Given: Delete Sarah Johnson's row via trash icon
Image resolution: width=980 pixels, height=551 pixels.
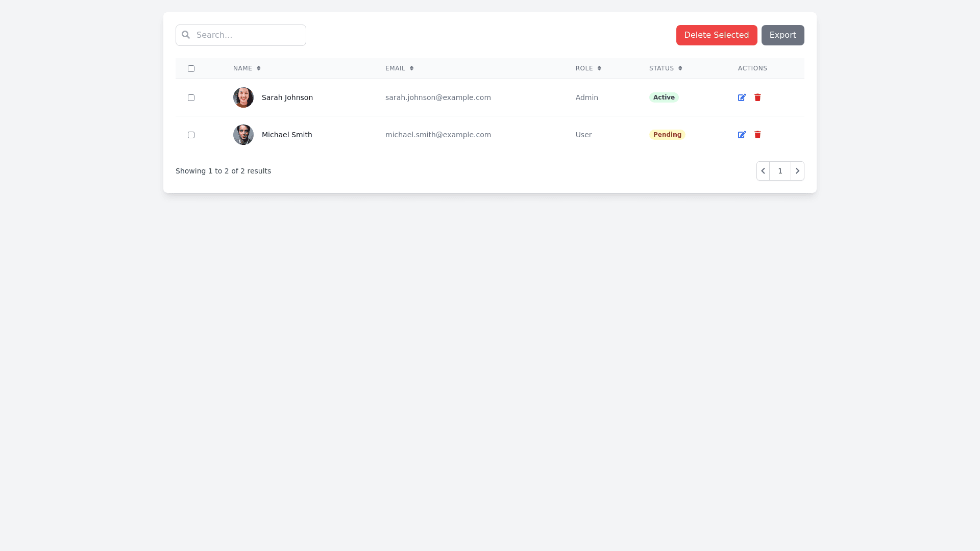Looking at the screenshot, I should pyautogui.click(x=757, y=97).
